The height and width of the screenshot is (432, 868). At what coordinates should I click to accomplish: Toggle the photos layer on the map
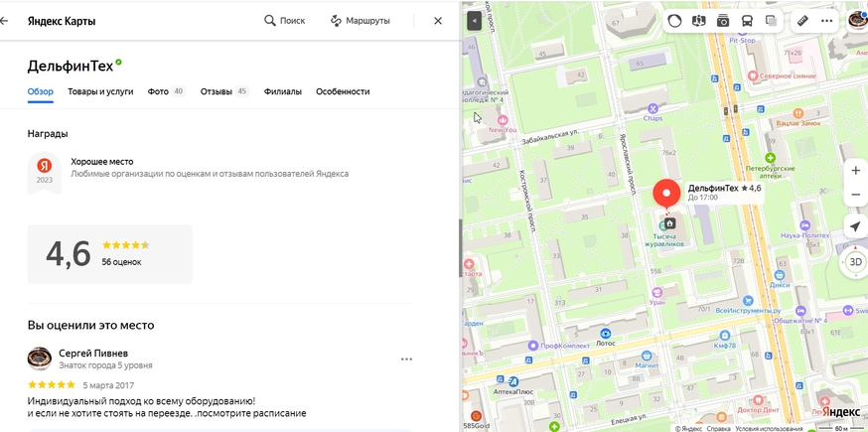723,21
